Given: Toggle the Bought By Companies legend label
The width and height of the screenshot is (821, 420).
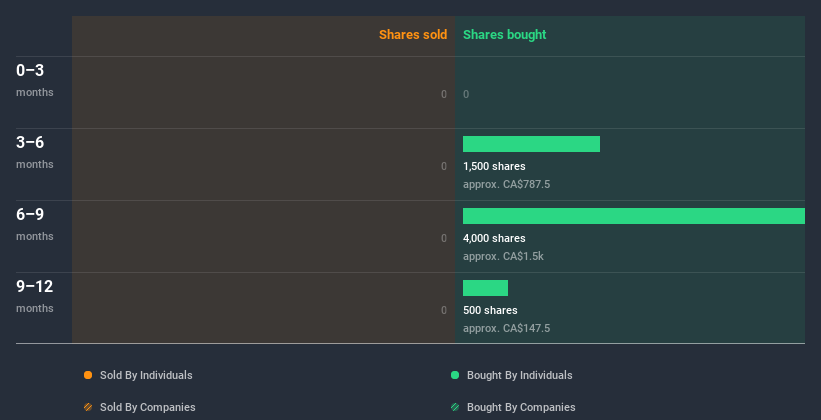Looking at the screenshot, I should [521, 407].
